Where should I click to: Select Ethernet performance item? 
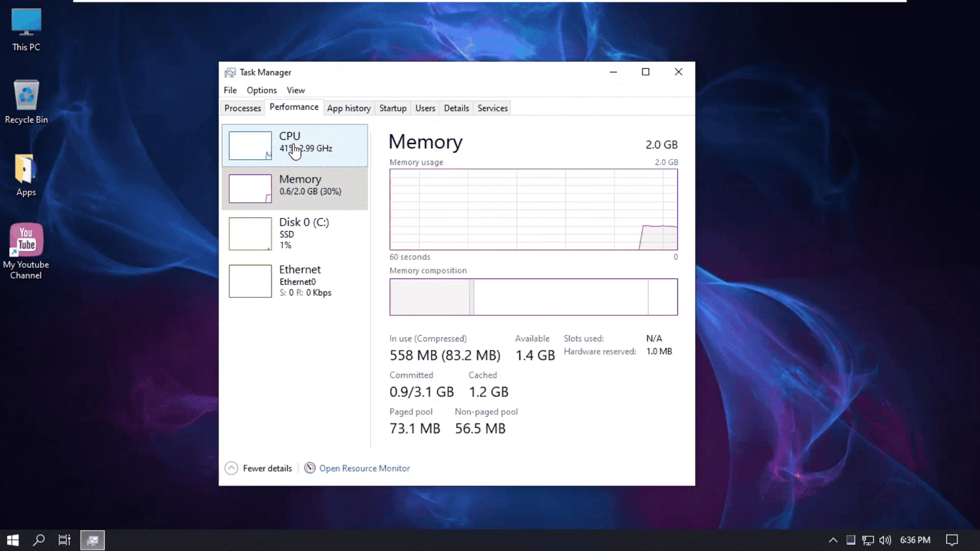pos(295,281)
